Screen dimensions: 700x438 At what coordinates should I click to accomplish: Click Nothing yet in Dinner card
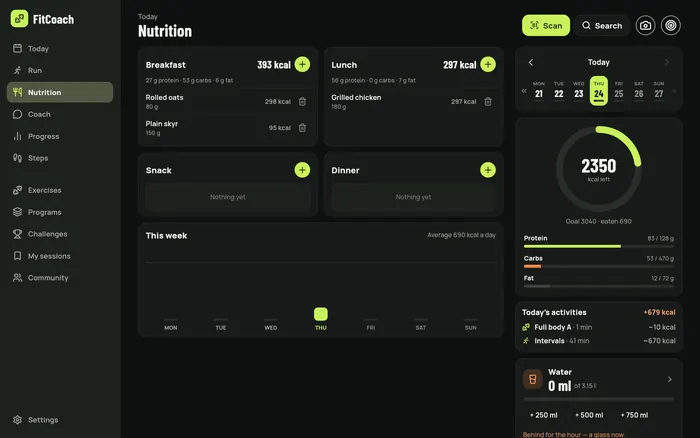[413, 197]
